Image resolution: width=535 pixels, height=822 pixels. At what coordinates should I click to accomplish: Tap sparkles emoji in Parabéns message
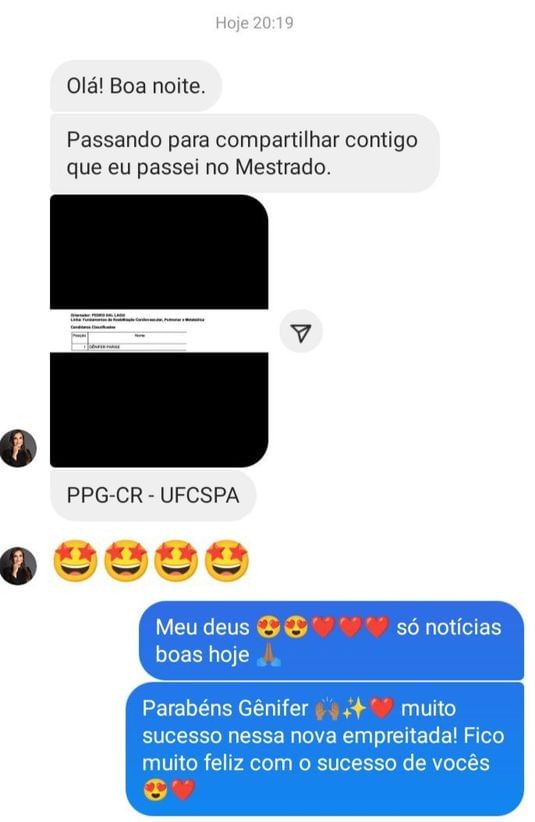[x=354, y=709]
